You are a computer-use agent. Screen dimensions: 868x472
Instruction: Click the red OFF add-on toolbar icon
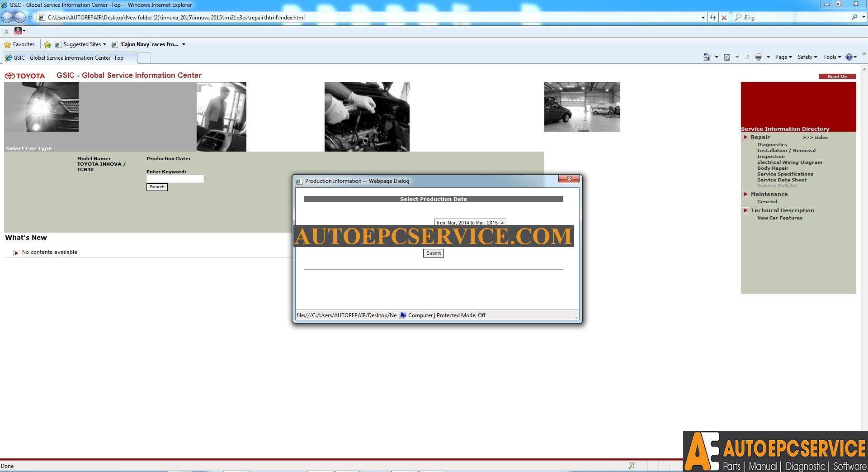click(x=18, y=31)
